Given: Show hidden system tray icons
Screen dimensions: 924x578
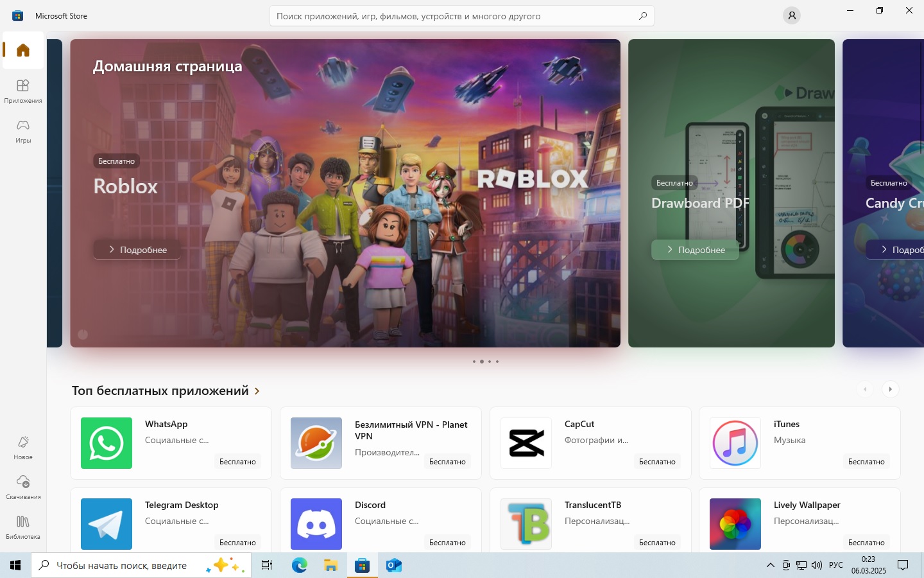Looking at the screenshot, I should tap(771, 565).
